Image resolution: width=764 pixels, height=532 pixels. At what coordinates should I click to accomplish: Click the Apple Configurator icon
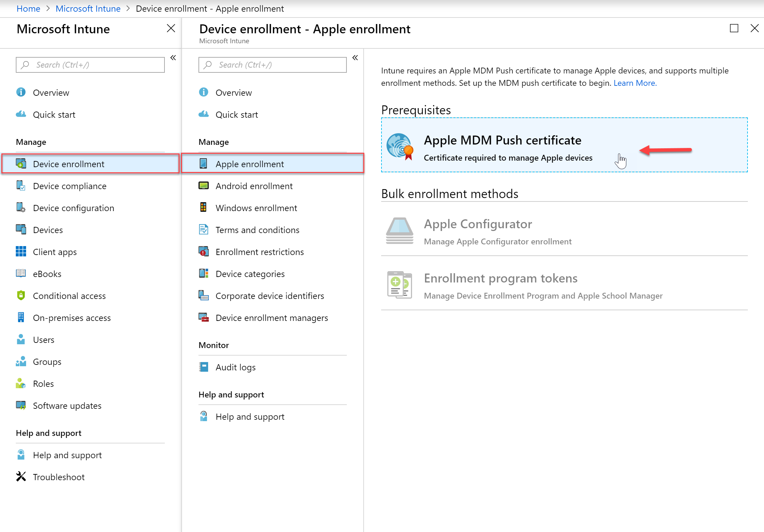[x=400, y=230]
